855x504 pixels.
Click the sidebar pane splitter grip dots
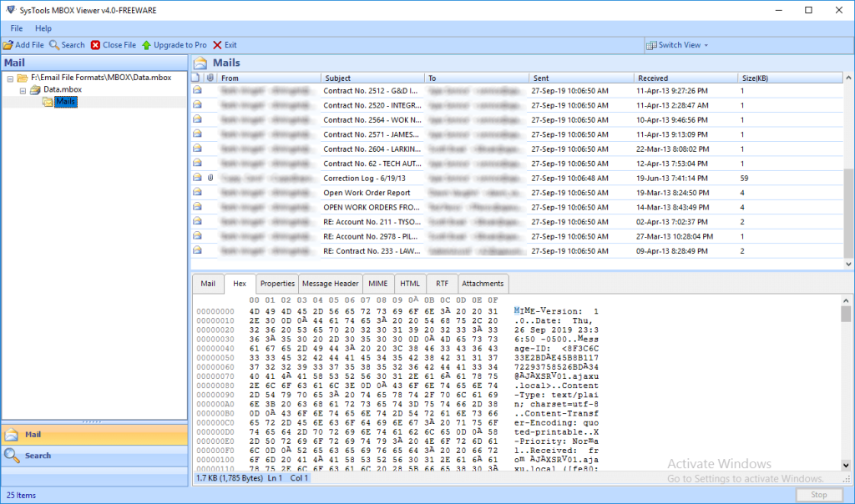click(x=92, y=421)
